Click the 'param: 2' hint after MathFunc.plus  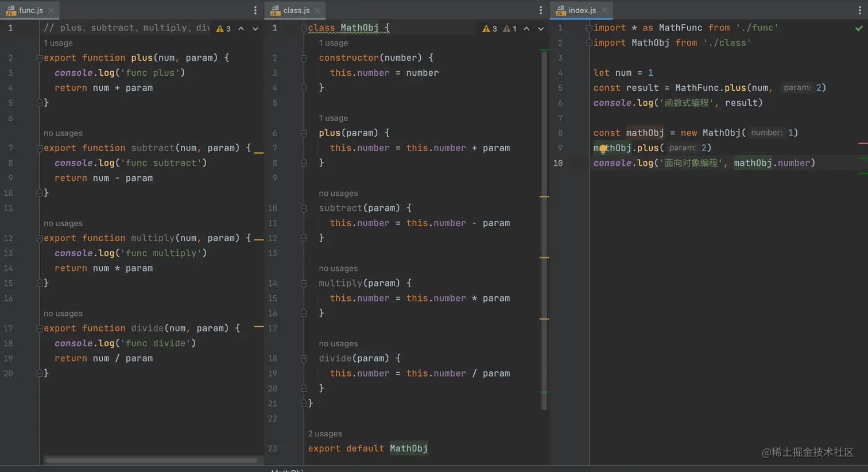click(x=804, y=88)
